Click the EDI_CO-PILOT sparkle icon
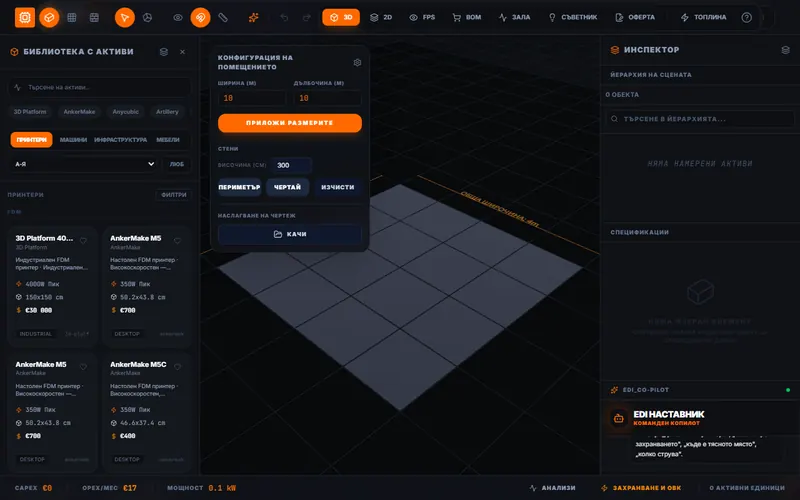 pos(614,390)
